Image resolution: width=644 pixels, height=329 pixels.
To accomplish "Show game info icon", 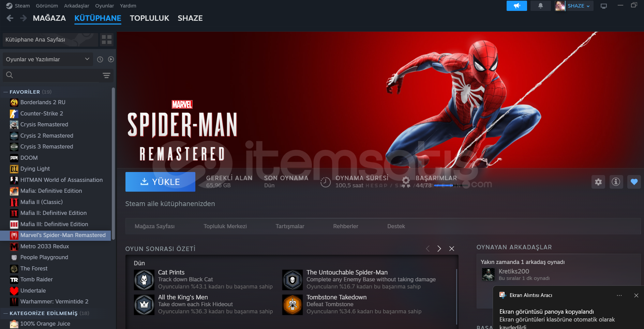I will click(616, 182).
